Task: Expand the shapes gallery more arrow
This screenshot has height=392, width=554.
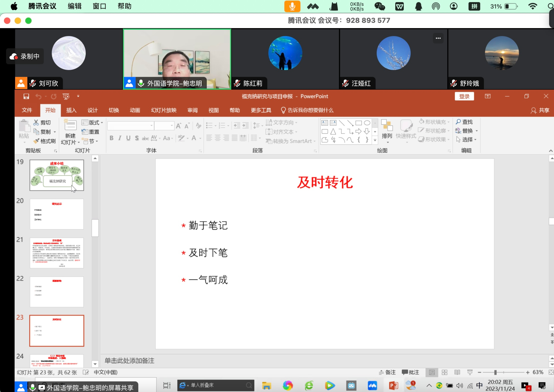Action: click(x=375, y=140)
